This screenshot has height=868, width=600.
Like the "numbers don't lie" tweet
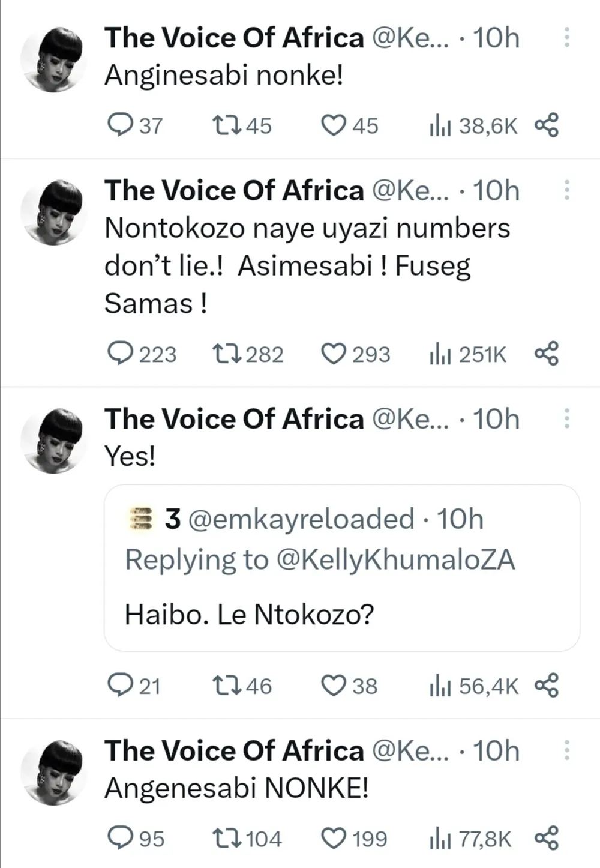pos(334,354)
